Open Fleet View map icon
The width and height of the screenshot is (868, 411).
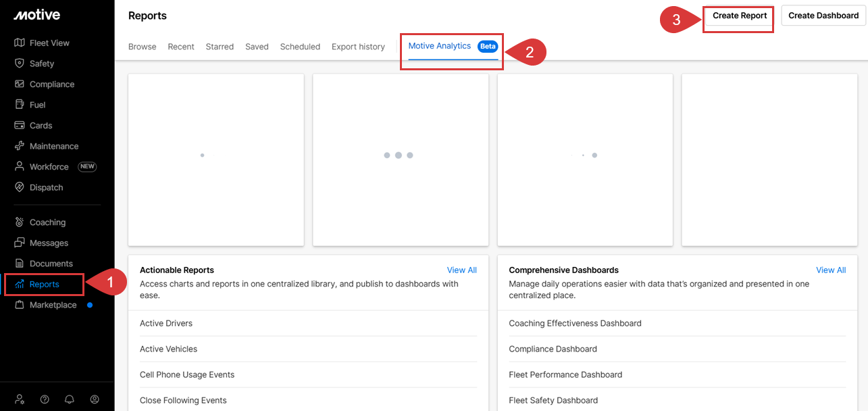20,43
